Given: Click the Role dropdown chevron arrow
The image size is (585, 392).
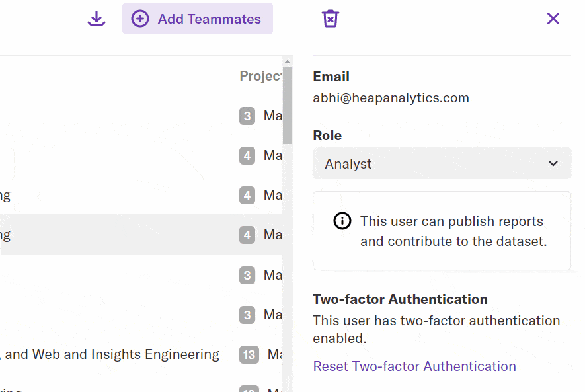Looking at the screenshot, I should pos(553,163).
